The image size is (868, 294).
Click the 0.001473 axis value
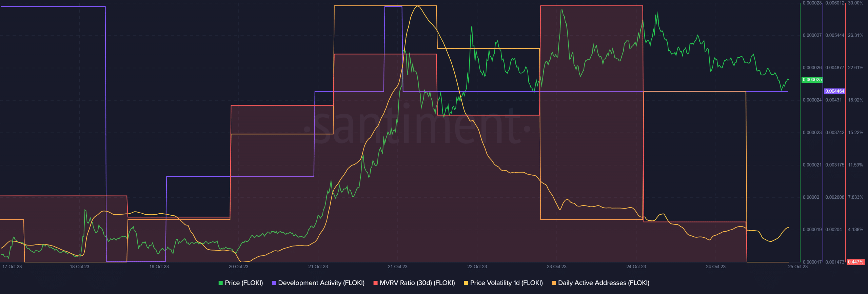coord(835,262)
